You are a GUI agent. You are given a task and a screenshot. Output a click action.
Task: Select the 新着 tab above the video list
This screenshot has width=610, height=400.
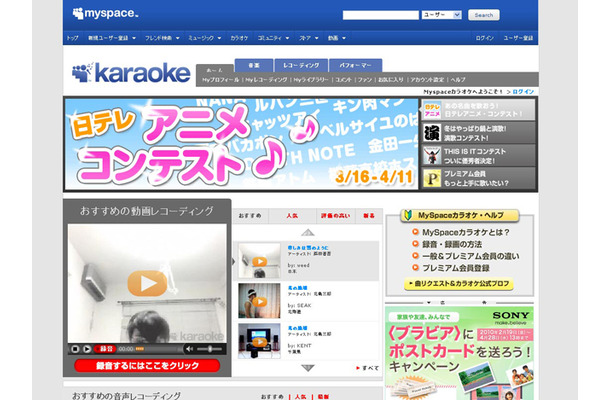pos(369,216)
